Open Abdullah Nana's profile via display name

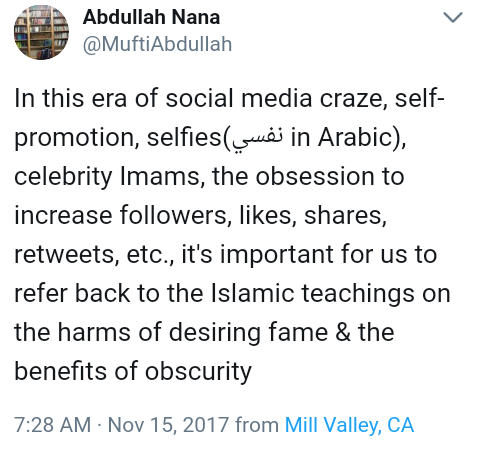pyautogui.click(x=151, y=17)
